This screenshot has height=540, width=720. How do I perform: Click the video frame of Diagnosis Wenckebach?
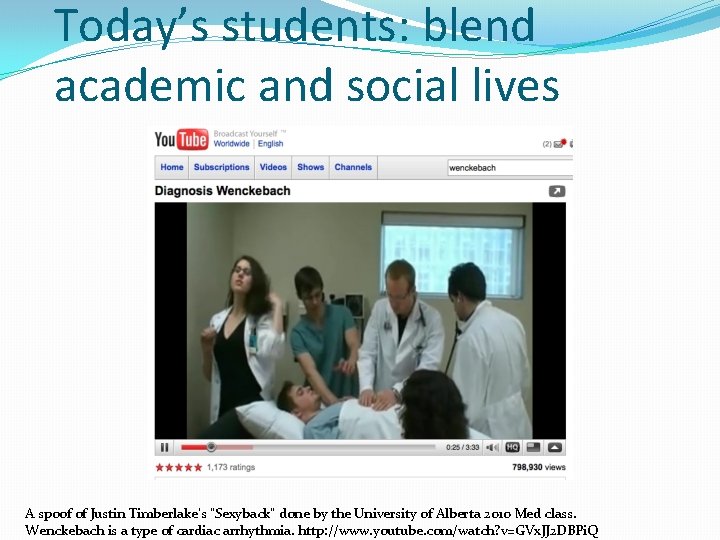coord(360,321)
